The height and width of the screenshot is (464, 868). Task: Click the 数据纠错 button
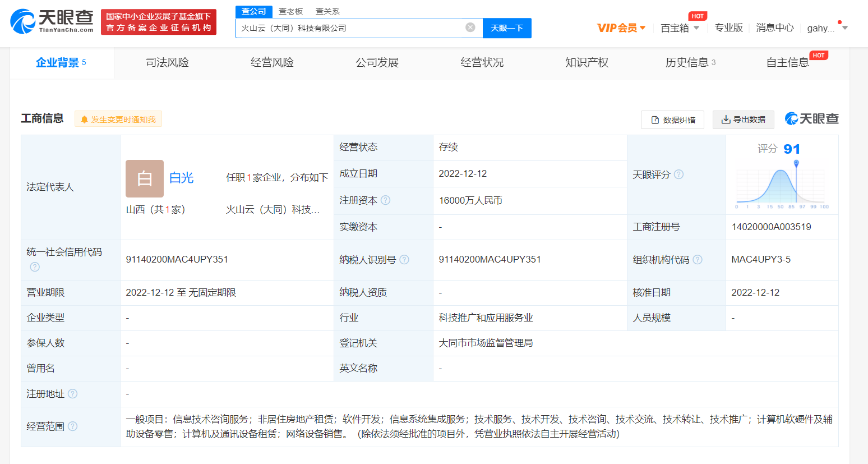point(672,120)
